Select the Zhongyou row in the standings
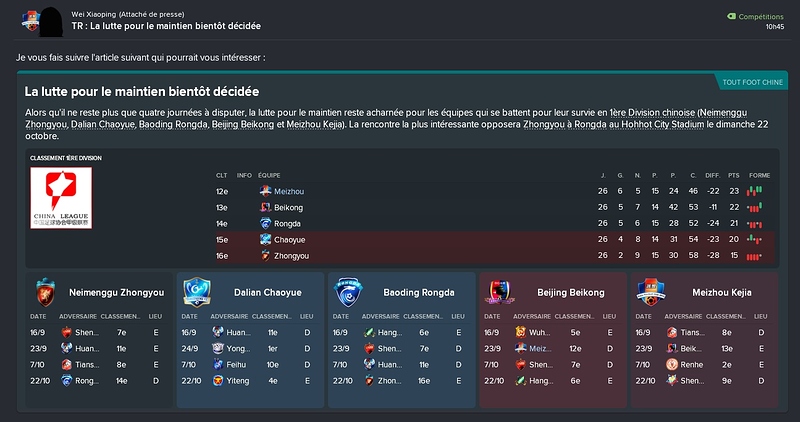 tap(495, 256)
